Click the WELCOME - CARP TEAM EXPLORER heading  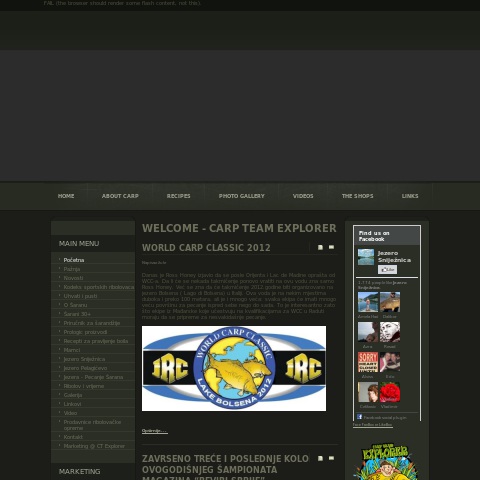pyautogui.click(x=239, y=228)
